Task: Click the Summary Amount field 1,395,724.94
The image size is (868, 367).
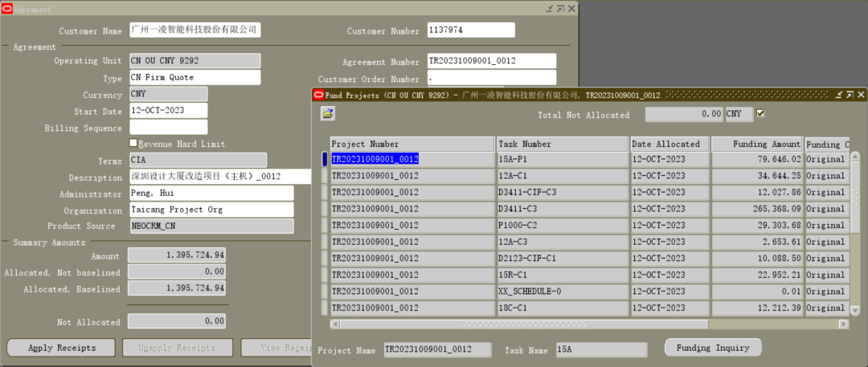Action: tap(177, 255)
